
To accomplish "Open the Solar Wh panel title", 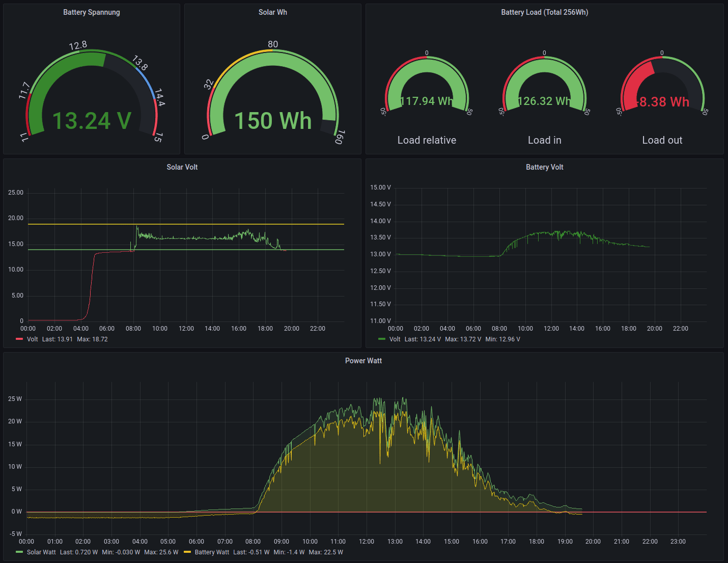I will click(x=273, y=12).
